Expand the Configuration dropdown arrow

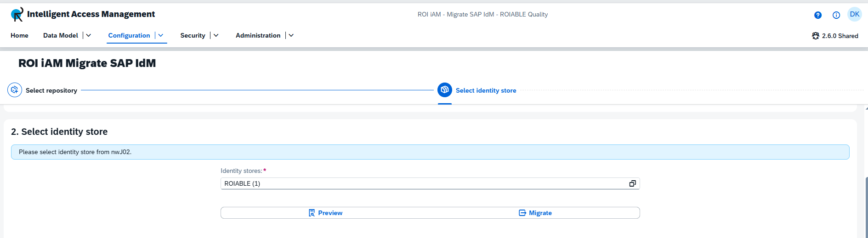pos(161,35)
